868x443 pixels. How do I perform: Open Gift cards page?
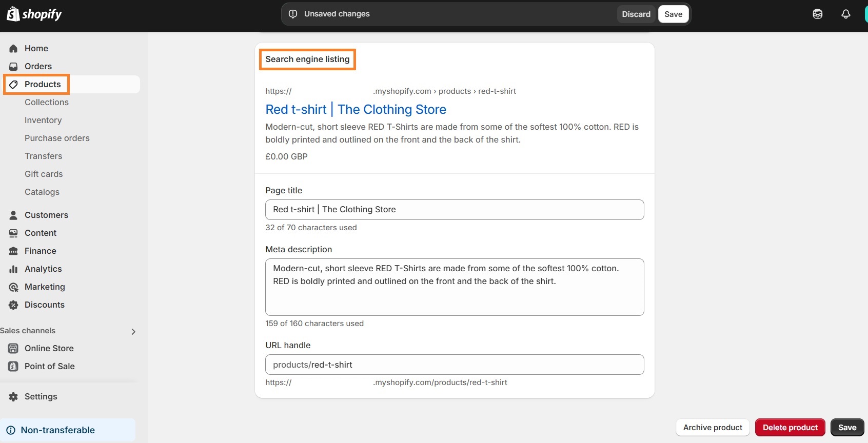click(44, 174)
